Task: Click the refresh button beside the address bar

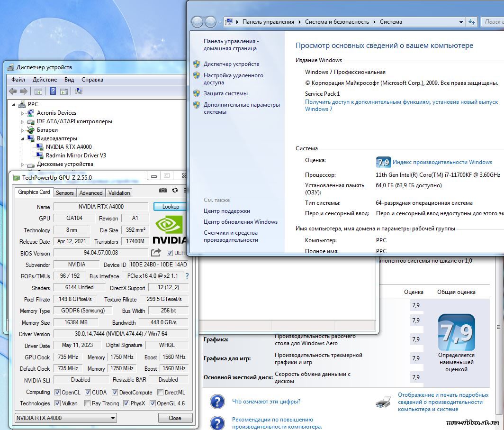Action: (471, 22)
